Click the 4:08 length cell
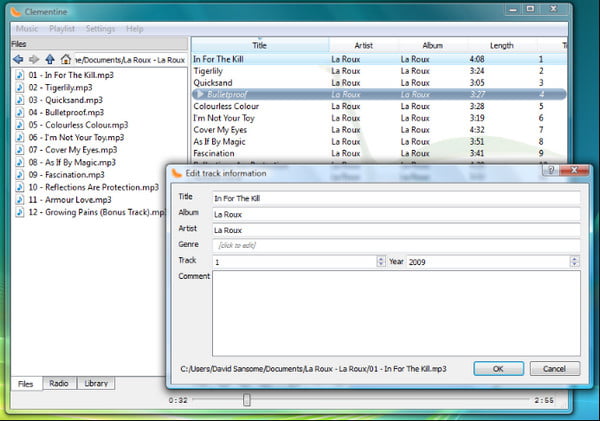This screenshot has width=600, height=421. click(x=477, y=59)
